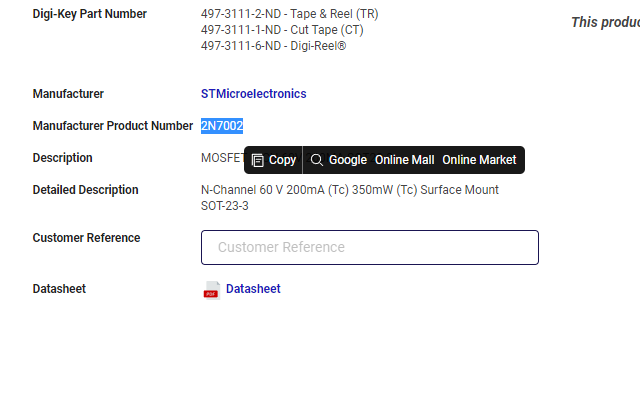Click the 497-3111-1-ND Cut Tape line
The image size is (640, 400).
(282, 30)
